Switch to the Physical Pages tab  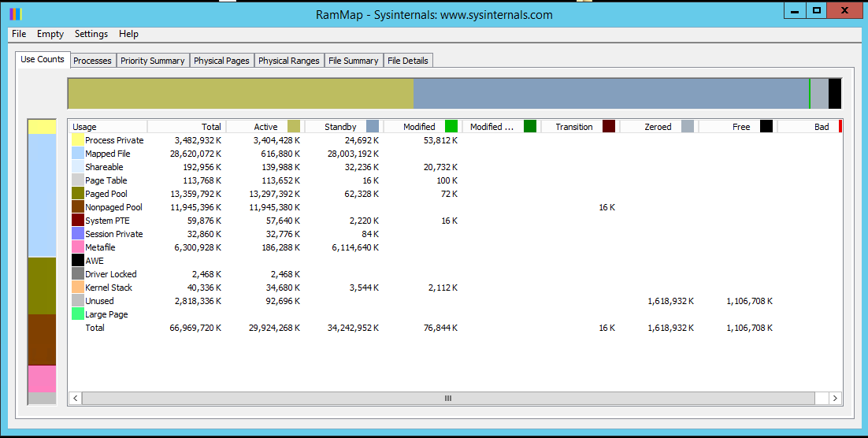[221, 61]
